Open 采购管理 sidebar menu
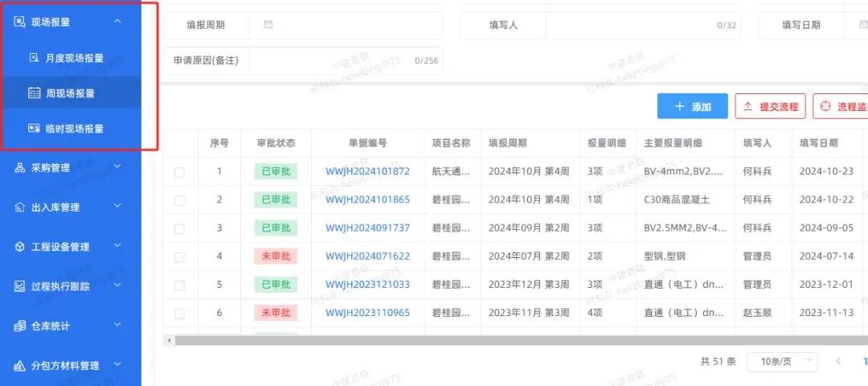This screenshot has width=868, height=386. point(71,168)
